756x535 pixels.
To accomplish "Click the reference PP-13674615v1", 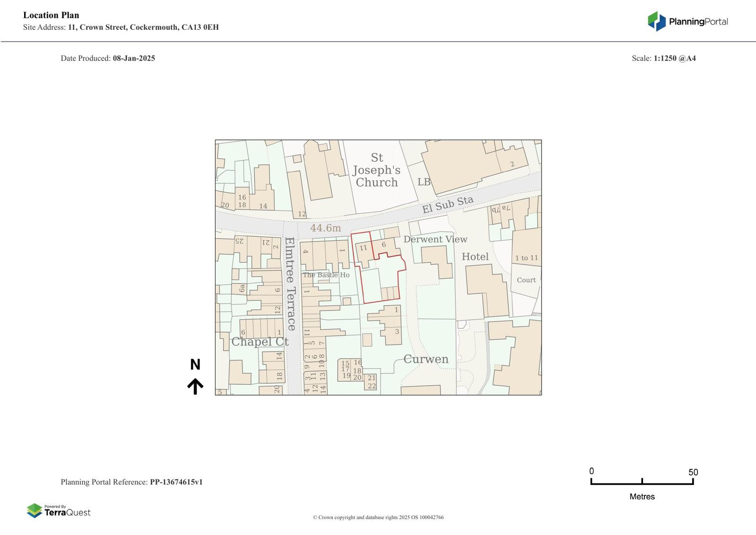I will tap(176, 482).
